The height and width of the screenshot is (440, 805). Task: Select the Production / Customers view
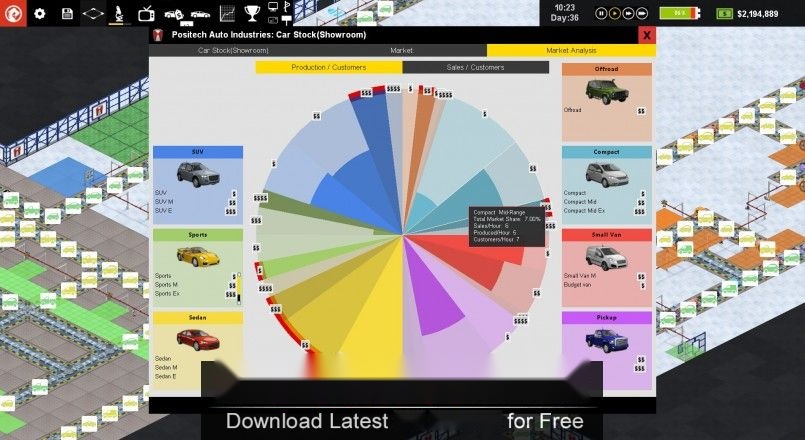[x=329, y=67]
